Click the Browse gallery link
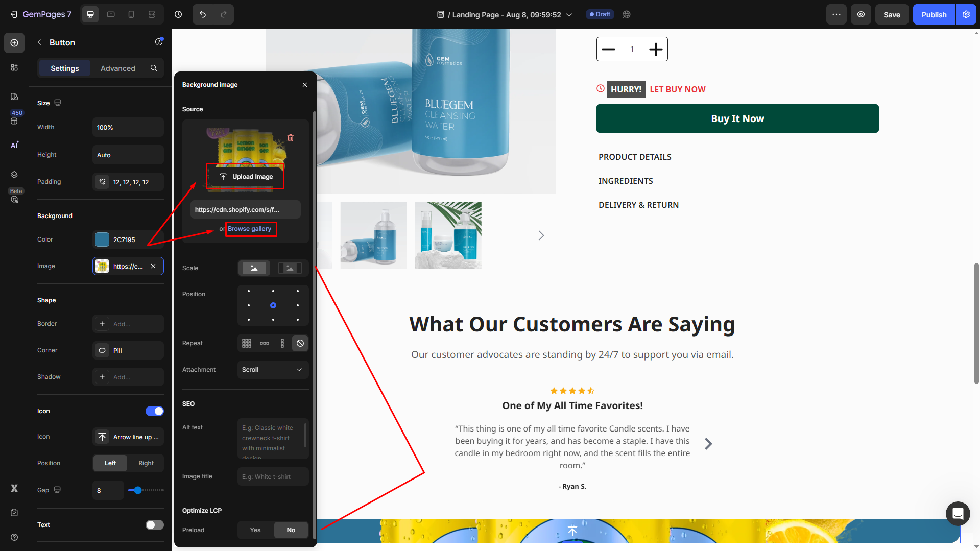The height and width of the screenshot is (551, 980). tap(250, 229)
